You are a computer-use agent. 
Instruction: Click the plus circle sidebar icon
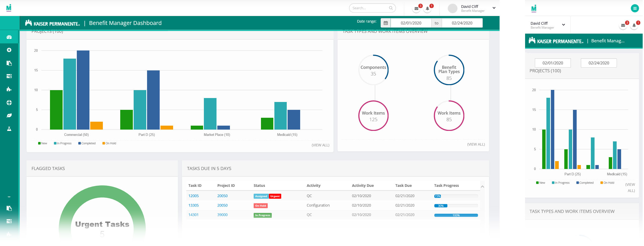pyautogui.click(x=9, y=50)
